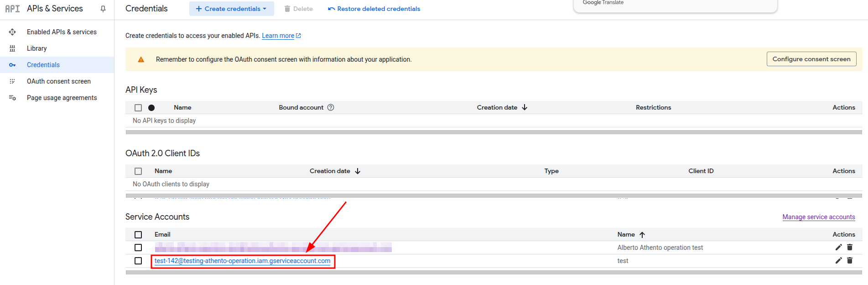This screenshot has width=868, height=285.
Task: Click the help icon next to Bound account
Action: [331, 107]
